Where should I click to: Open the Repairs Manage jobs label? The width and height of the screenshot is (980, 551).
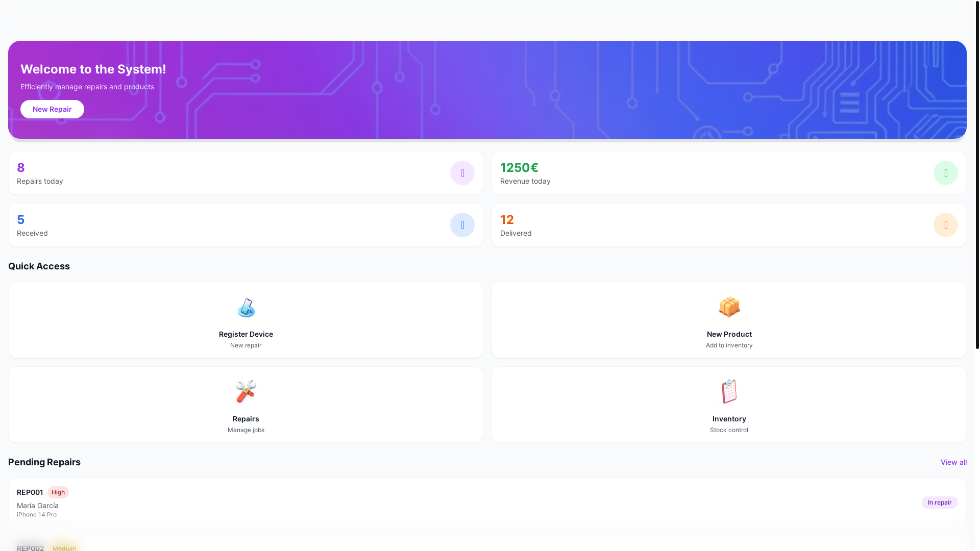pos(246,430)
